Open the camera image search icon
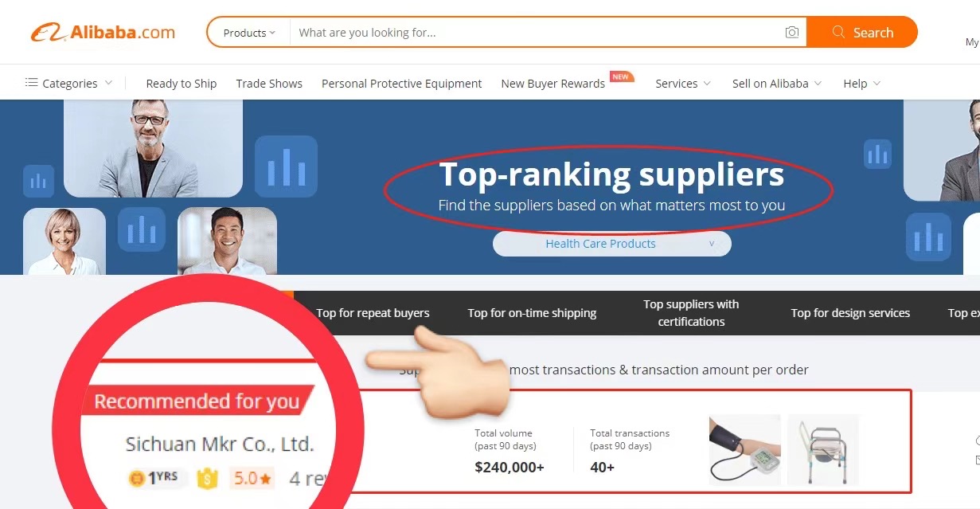The width and height of the screenshot is (980, 509). [791, 33]
